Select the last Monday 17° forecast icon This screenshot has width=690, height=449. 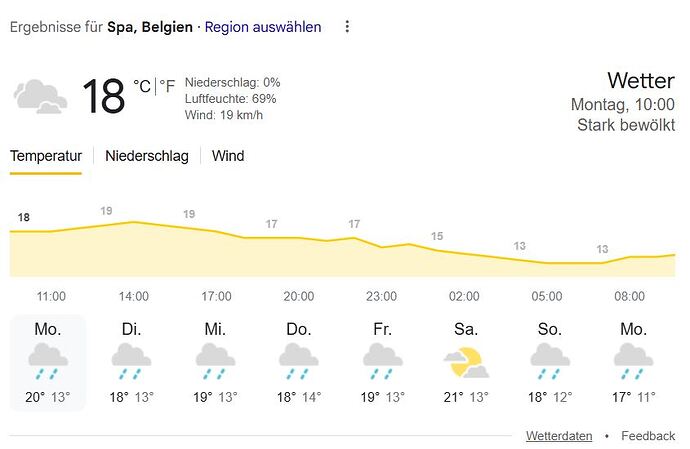633,361
